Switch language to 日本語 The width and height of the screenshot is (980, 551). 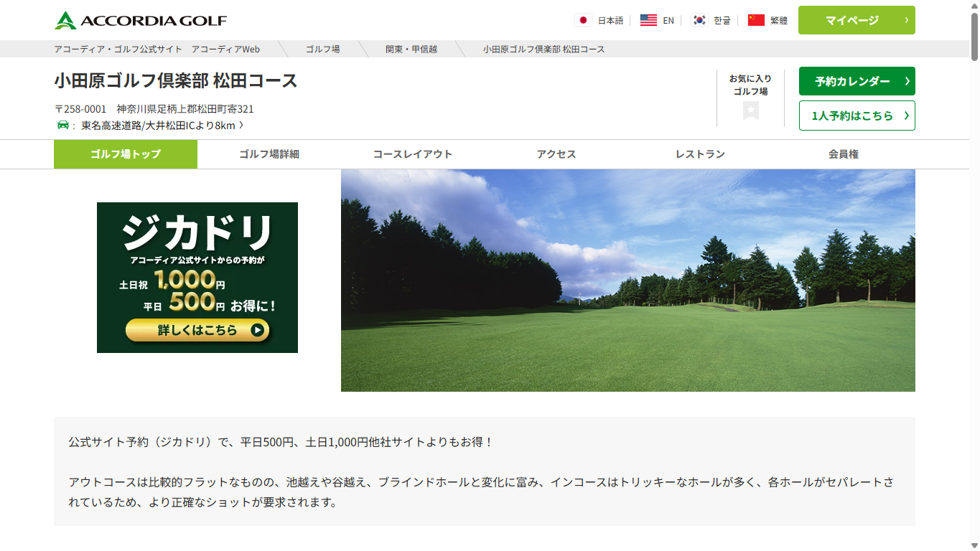pos(610,20)
